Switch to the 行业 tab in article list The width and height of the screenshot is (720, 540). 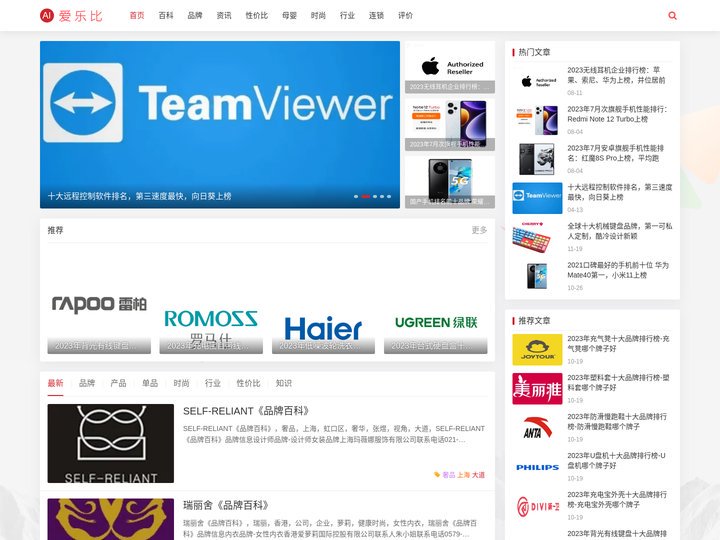[x=213, y=383]
